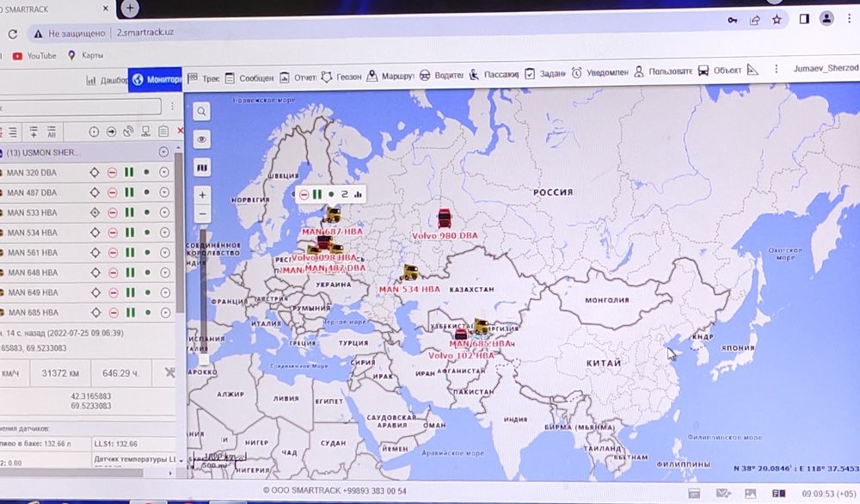Click the target circle toolbar icon
This screenshot has width=860, height=504.
point(94,132)
